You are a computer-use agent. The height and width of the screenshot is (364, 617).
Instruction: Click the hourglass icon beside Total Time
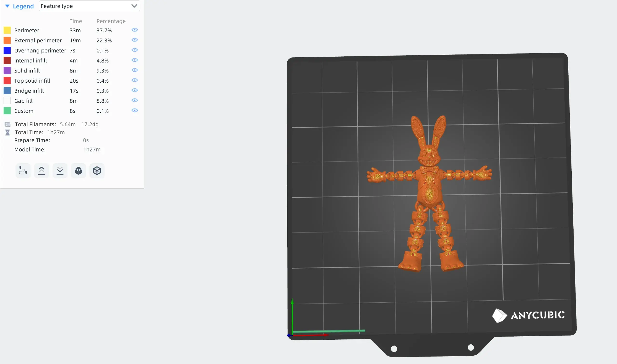point(8,132)
